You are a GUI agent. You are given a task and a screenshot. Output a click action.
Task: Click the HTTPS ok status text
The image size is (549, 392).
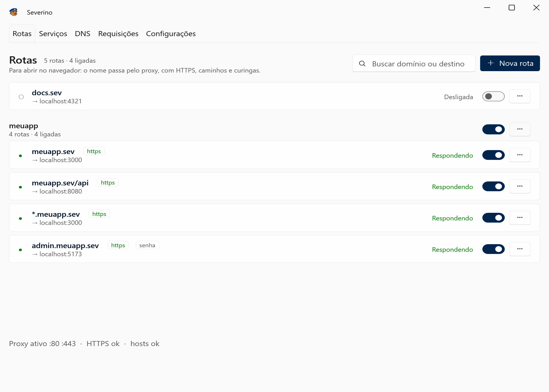[103, 344]
